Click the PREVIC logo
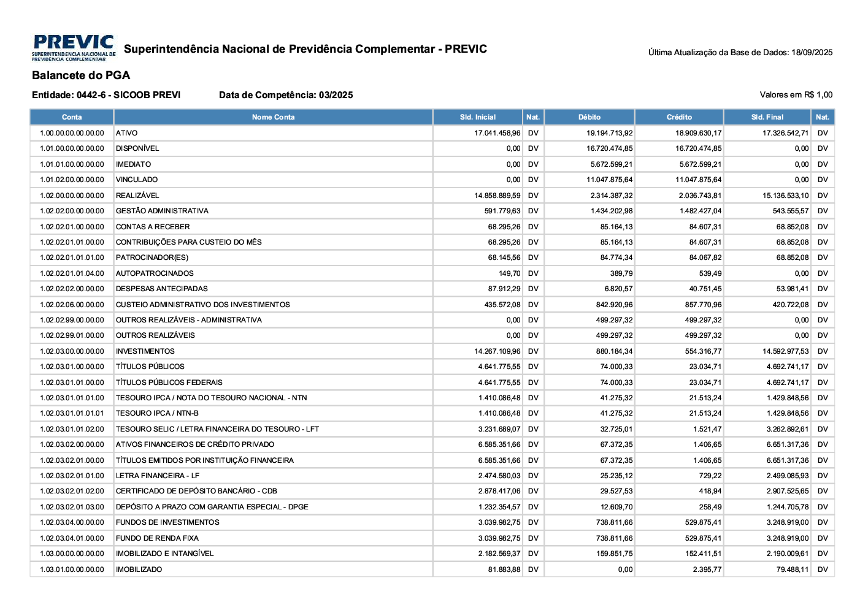This screenshot has height=613, width=868. (74, 48)
